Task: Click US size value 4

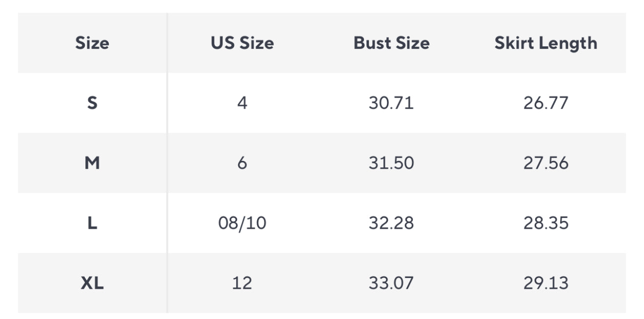Action: pos(242,103)
